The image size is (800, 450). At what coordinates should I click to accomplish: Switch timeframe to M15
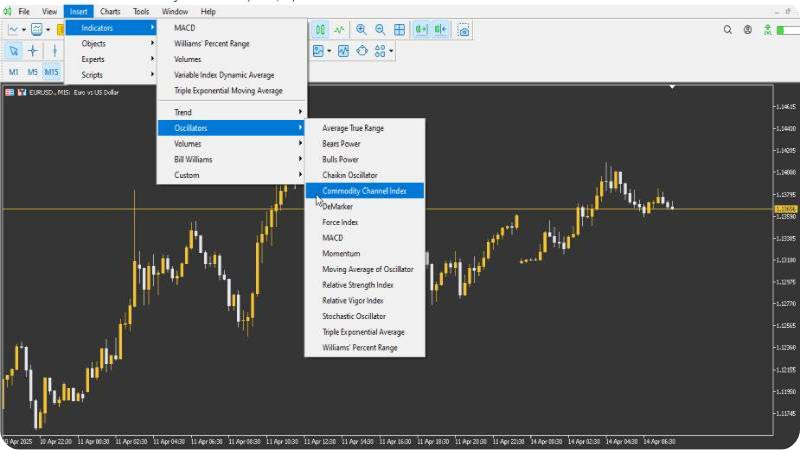coord(52,72)
